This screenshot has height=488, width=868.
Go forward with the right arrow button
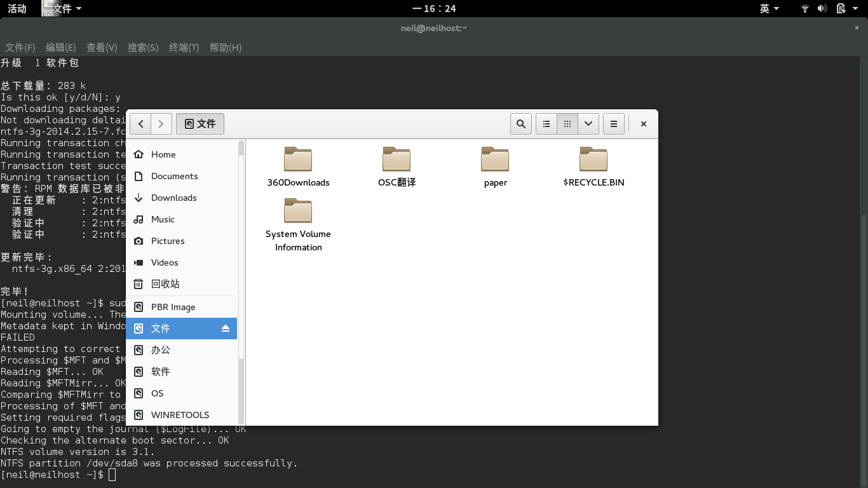(x=161, y=124)
